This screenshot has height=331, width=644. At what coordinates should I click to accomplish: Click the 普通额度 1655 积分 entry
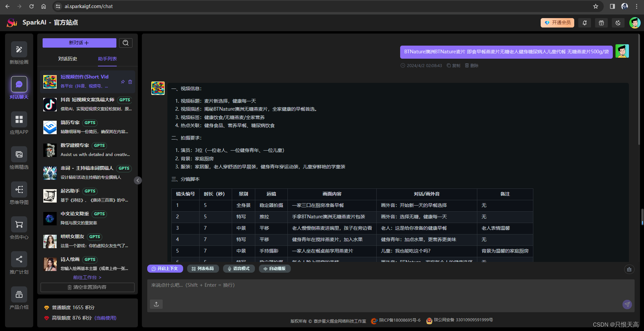tap(69, 308)
